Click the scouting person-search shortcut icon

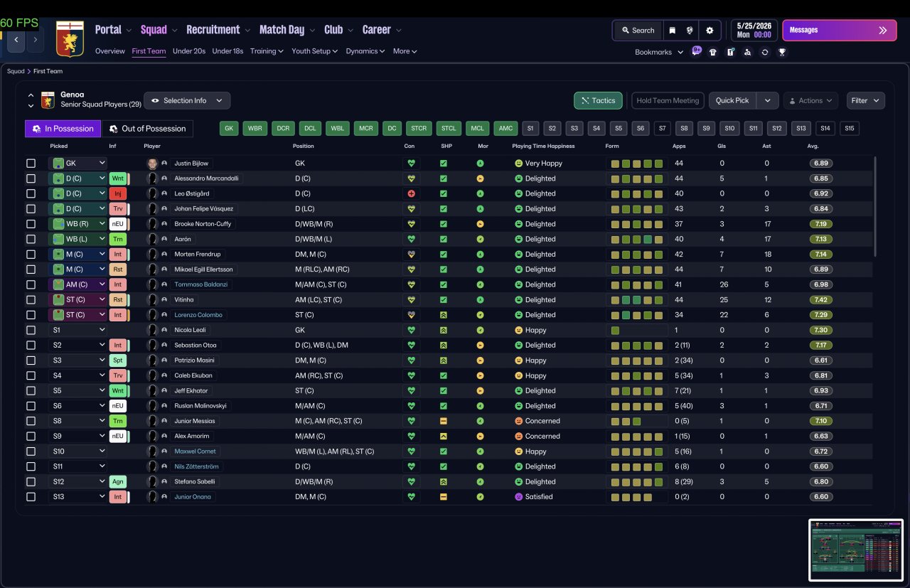(x=747, y=52)
